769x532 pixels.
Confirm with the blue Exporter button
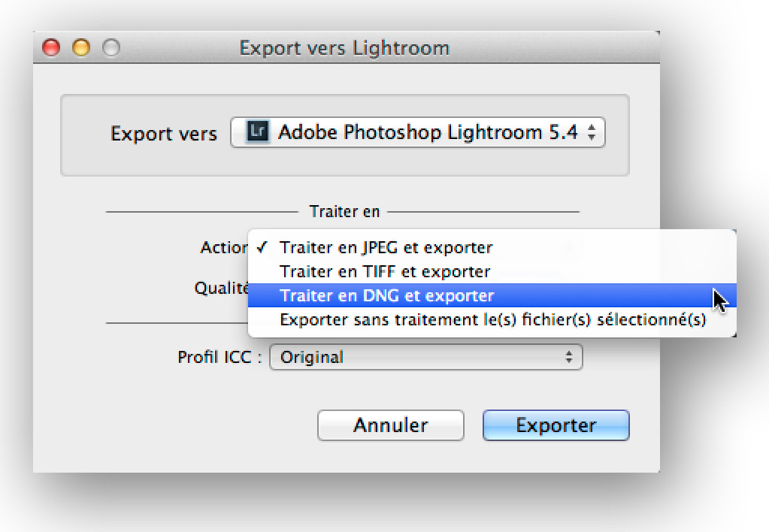556,425
